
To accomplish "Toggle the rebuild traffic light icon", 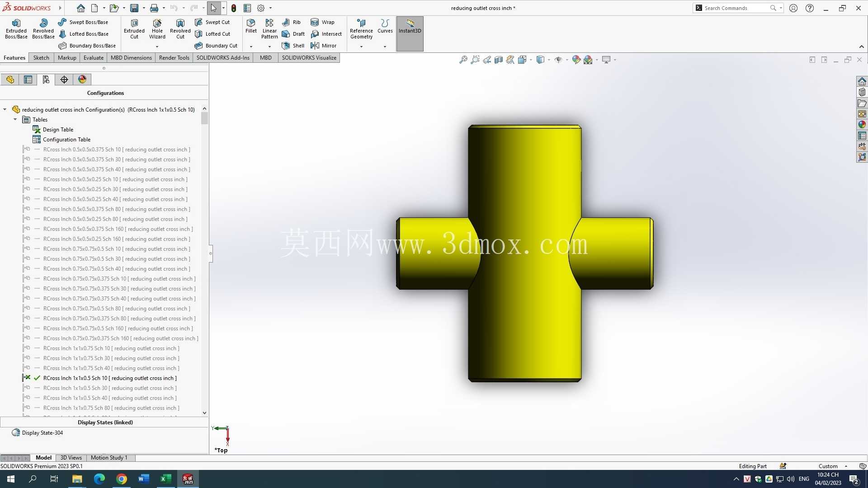I will (x=234, y=8).
